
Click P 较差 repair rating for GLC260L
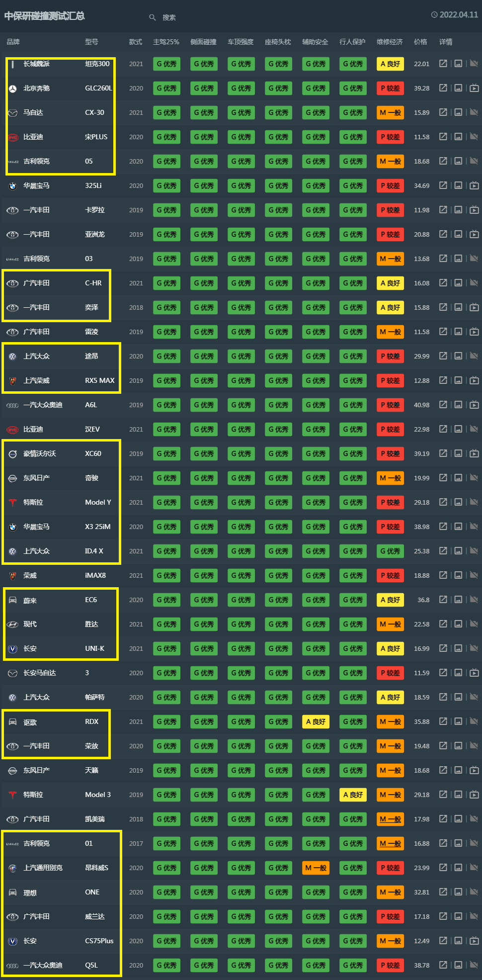pos(390,88)
